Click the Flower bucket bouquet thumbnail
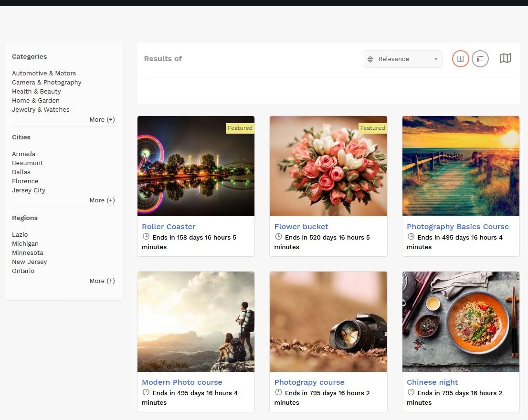 pos(328,166)
